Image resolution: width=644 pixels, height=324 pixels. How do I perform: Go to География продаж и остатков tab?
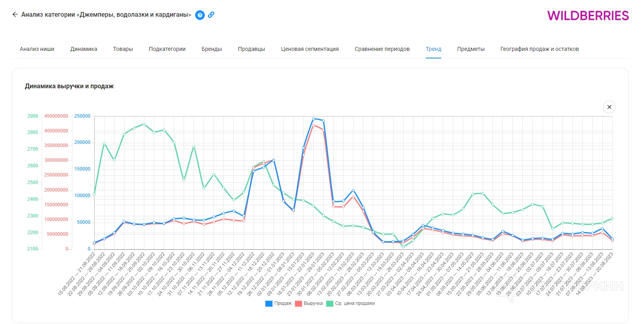(x=539, y=49)
